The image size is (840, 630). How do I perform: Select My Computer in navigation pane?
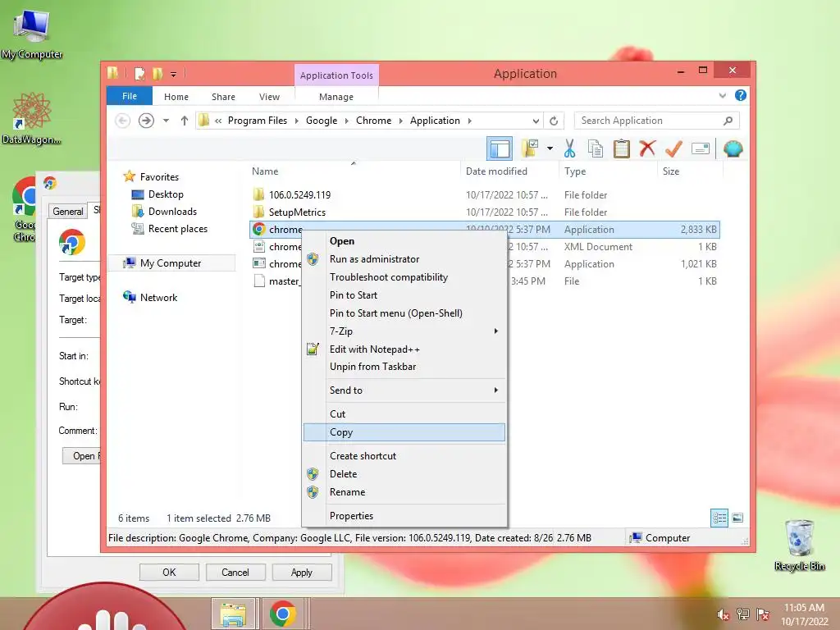(x=171, y=263)
